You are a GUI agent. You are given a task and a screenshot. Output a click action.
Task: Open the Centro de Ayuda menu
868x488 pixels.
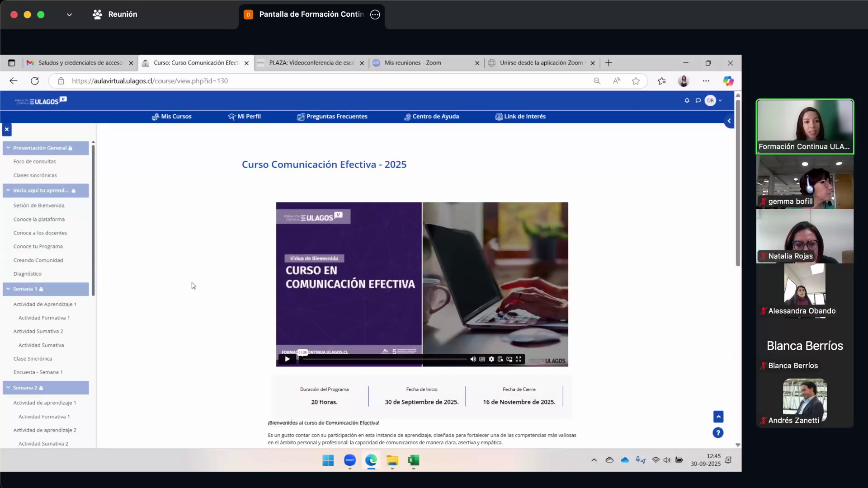(432, 117)
